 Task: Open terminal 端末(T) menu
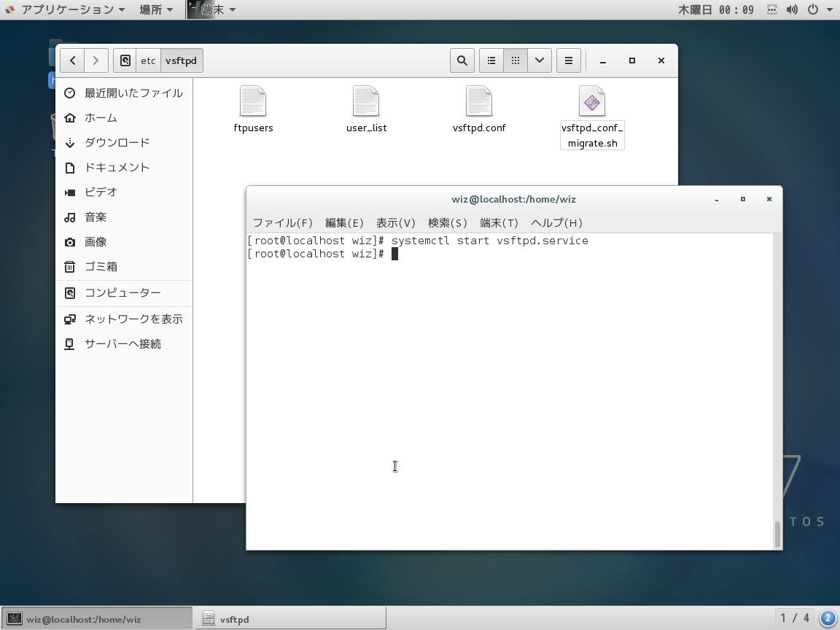pyautogui.click(x=499, y=223)
